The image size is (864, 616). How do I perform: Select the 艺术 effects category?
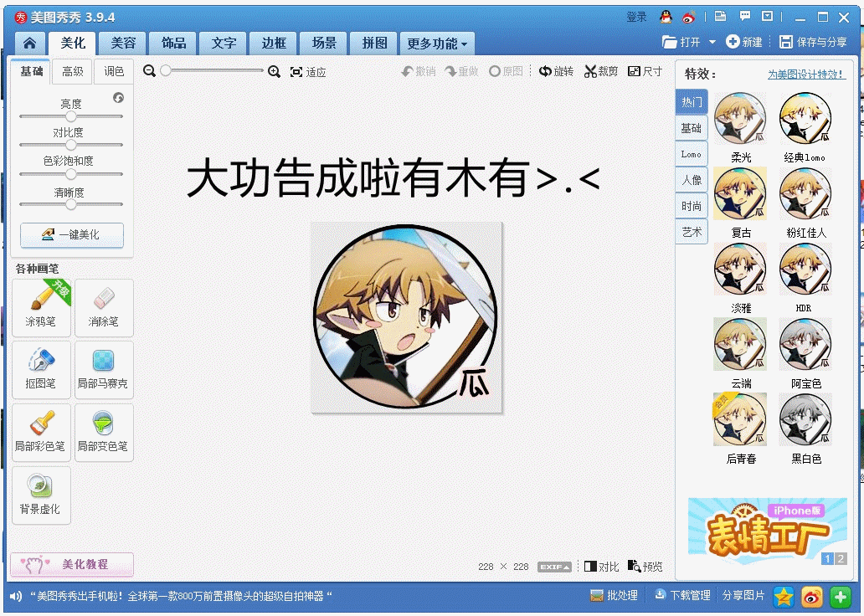(x=692, y=232)
